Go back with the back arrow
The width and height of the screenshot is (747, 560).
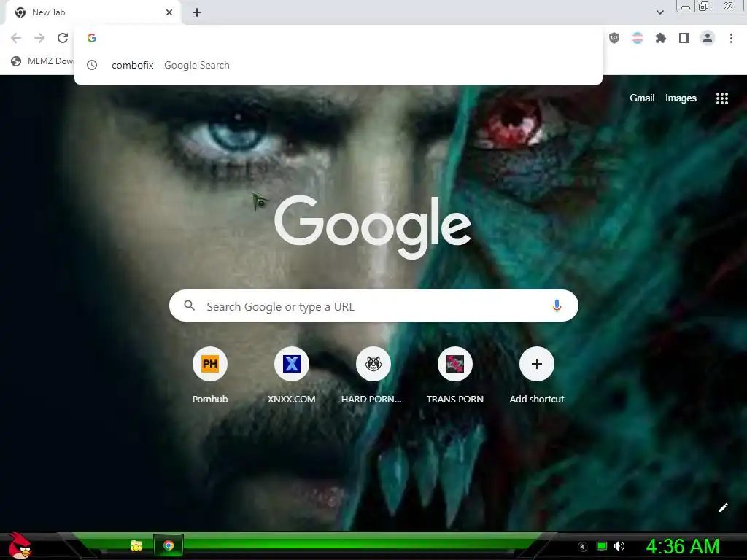pyautogui.click(x=16, y=38)
